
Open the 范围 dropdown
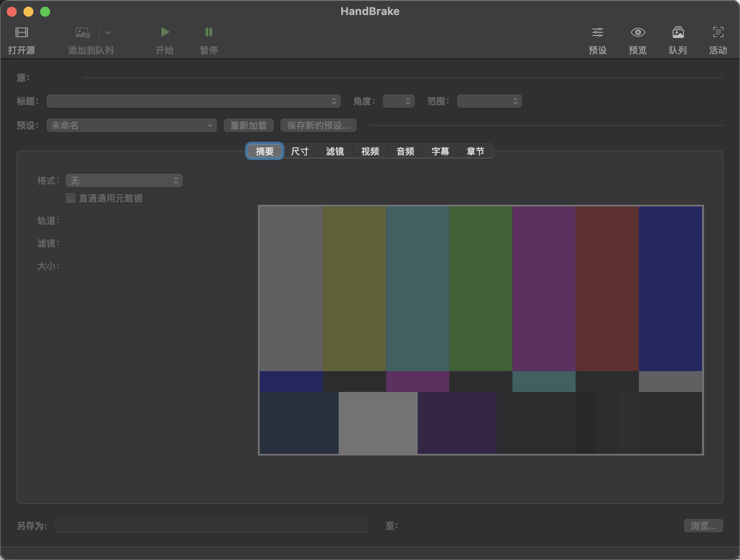pos(489,101)
